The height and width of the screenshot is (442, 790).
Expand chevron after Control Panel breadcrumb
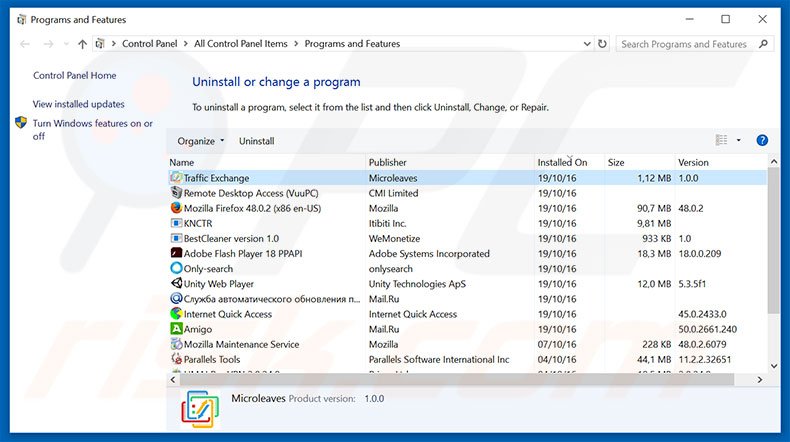185,44
